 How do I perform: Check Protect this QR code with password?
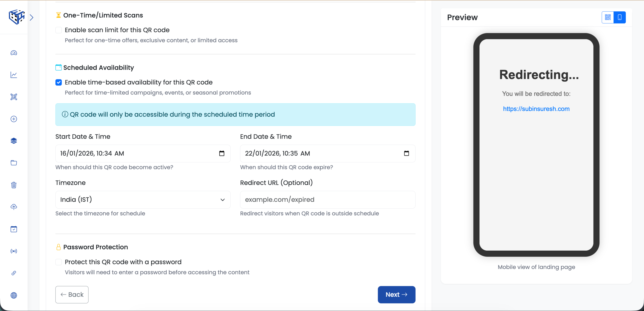[59, 262]
